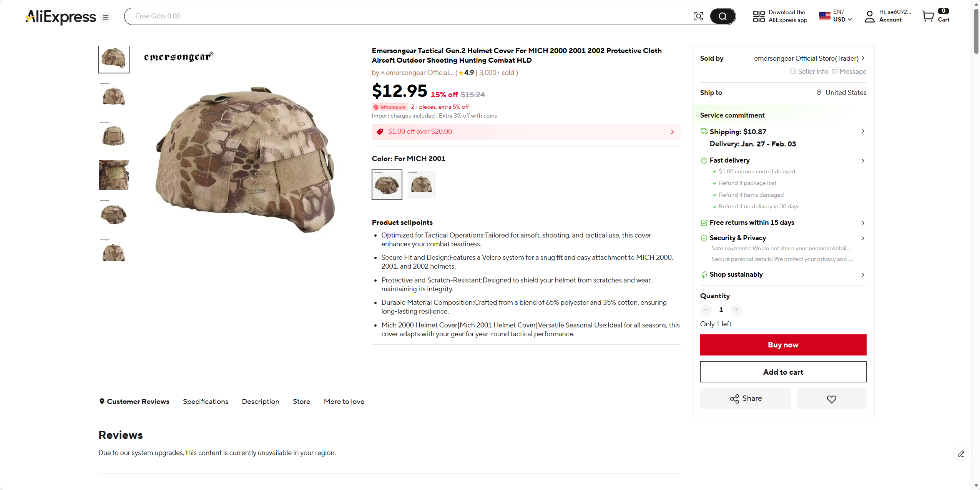980x490 pixels.
Task: Click the Add to cart button
Action: click(x=783, y=372)
